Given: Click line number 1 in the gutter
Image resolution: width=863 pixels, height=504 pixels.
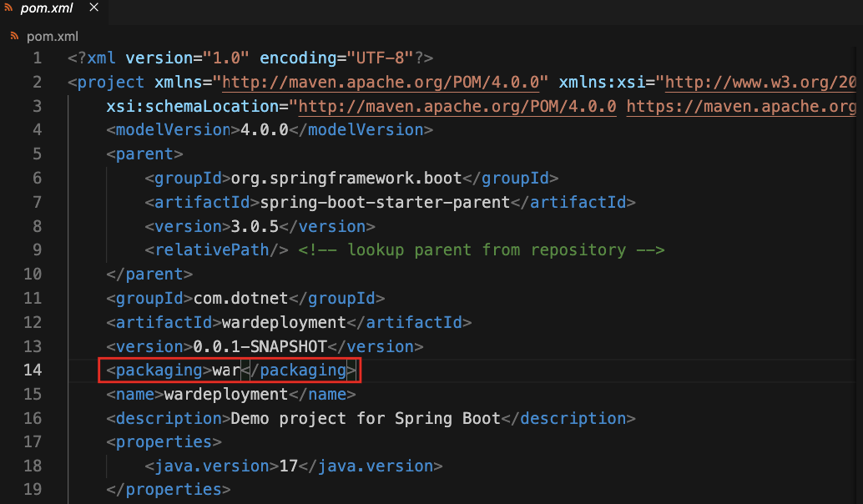Looking at the screenshot, I should (37, 58).
